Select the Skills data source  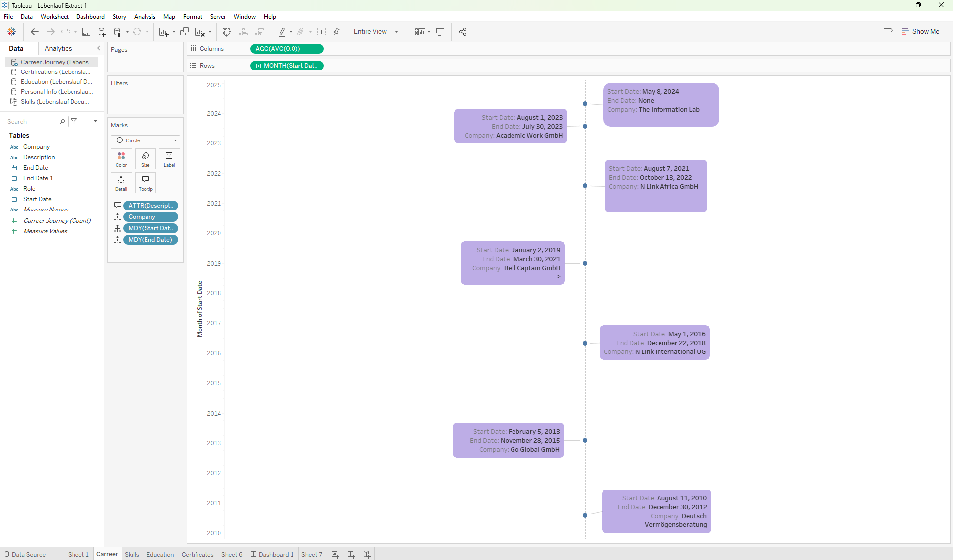tap(52, 102)
